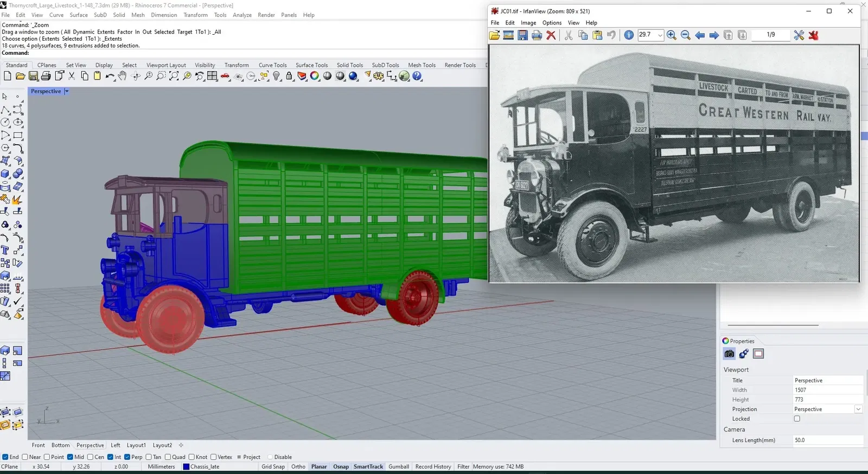Go to next image with right arrow

point(714,35)
